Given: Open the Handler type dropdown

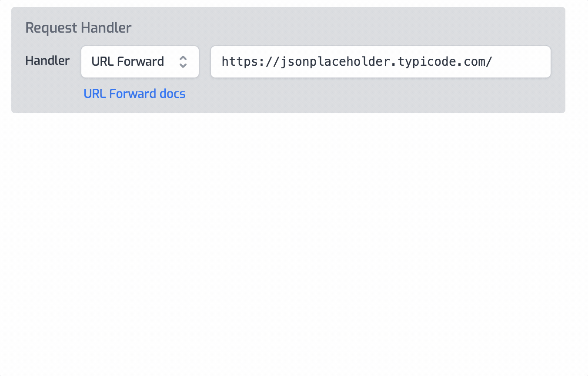Looking at the screenshot, I should (140, 62).
